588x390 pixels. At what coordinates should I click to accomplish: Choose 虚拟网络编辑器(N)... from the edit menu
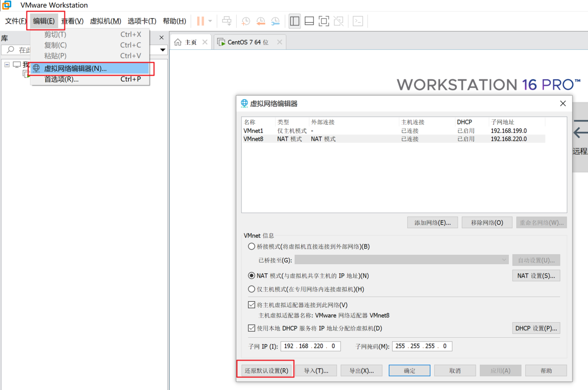[90, 68]
